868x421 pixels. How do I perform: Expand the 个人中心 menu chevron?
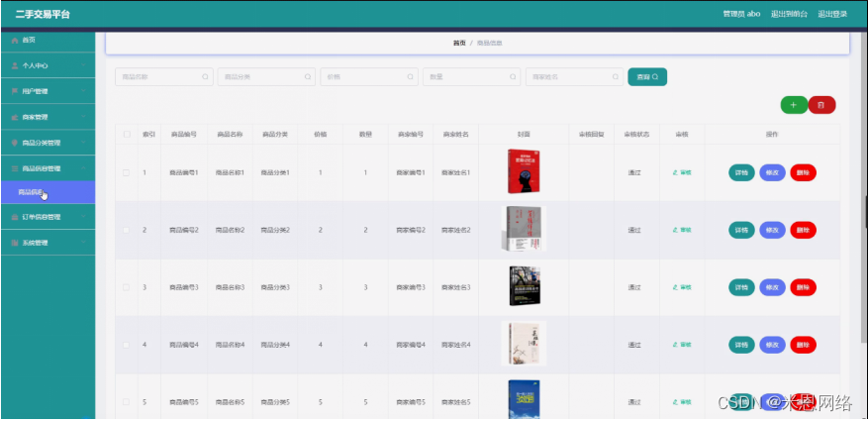[83, 66]
